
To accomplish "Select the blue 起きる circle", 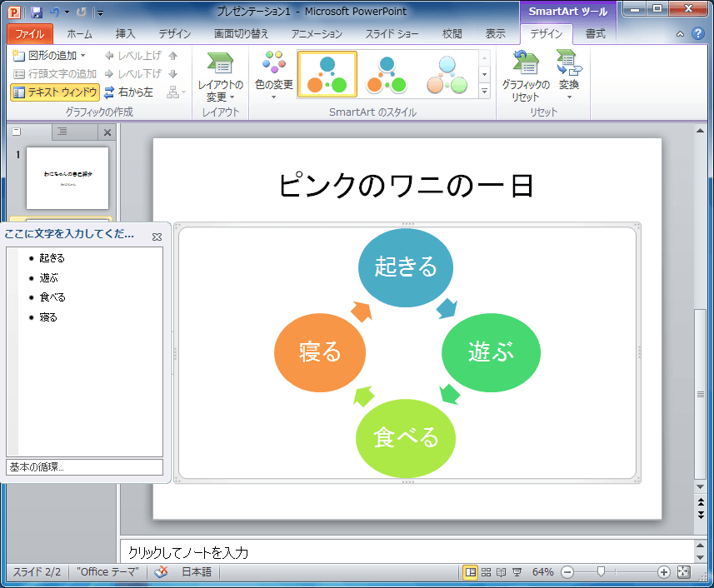I will [406, 267].
